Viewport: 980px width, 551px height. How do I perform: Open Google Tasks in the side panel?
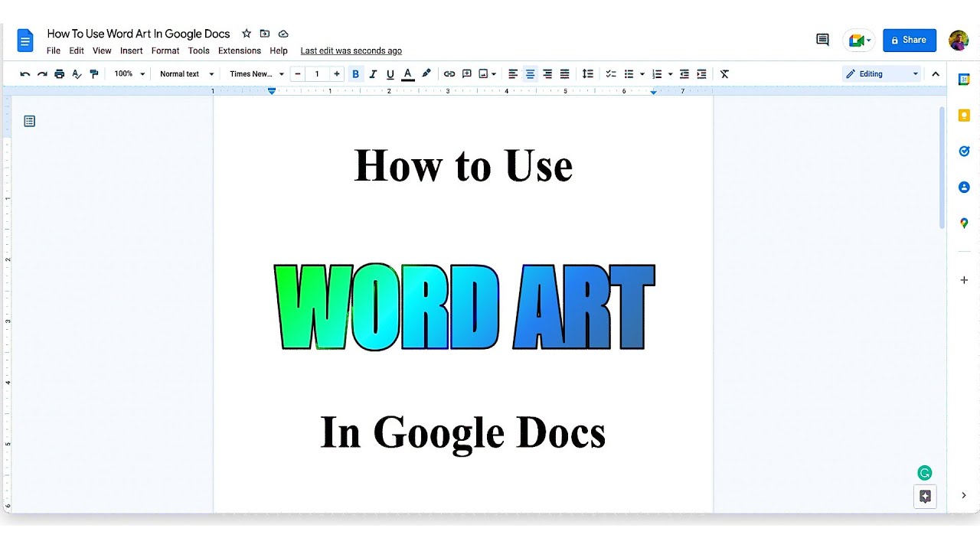[x=964, y=151]
